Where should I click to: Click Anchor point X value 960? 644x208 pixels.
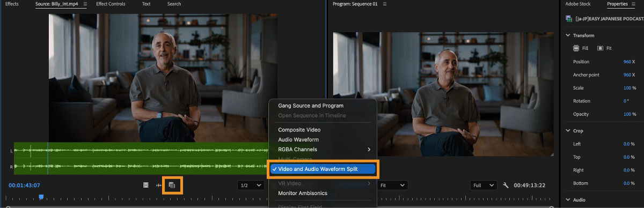point(627,75)
